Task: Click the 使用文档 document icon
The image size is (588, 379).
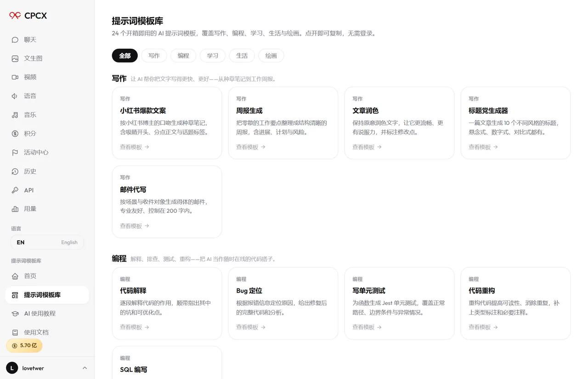Action: 15,332
